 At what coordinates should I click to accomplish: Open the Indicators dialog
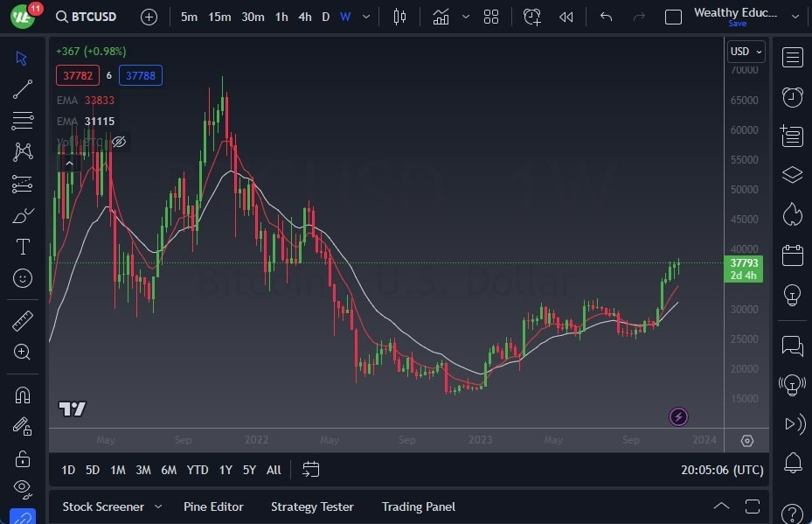[441, 16]
